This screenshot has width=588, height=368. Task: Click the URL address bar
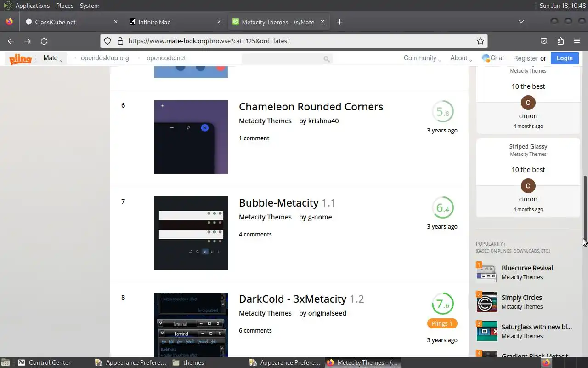(x=294, y=41)
